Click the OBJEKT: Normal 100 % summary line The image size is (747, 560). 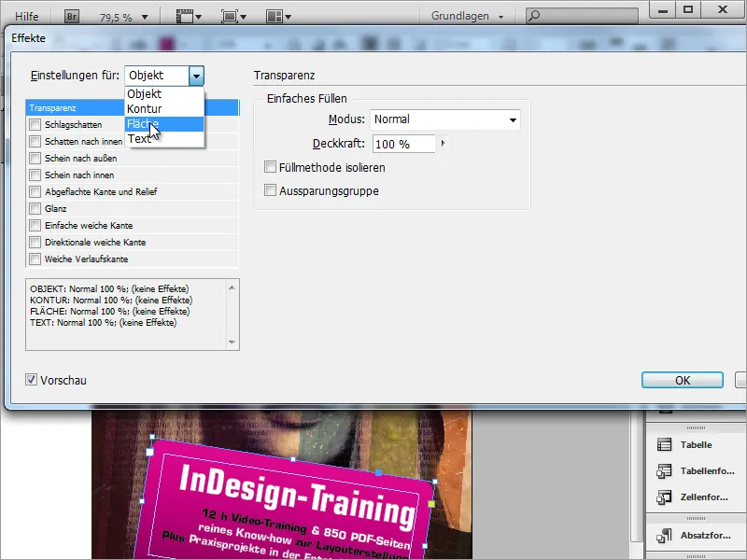click(x=109, y=288)
